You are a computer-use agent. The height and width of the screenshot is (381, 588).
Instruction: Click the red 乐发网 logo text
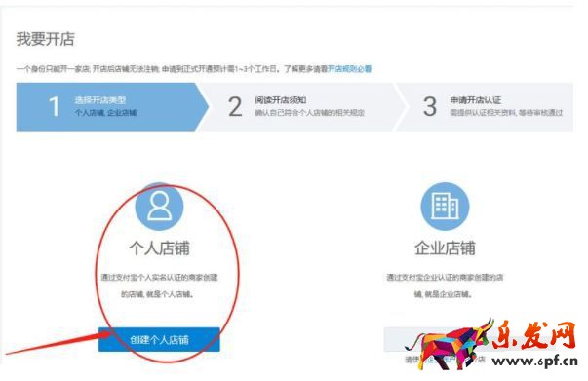pos(534,334)
